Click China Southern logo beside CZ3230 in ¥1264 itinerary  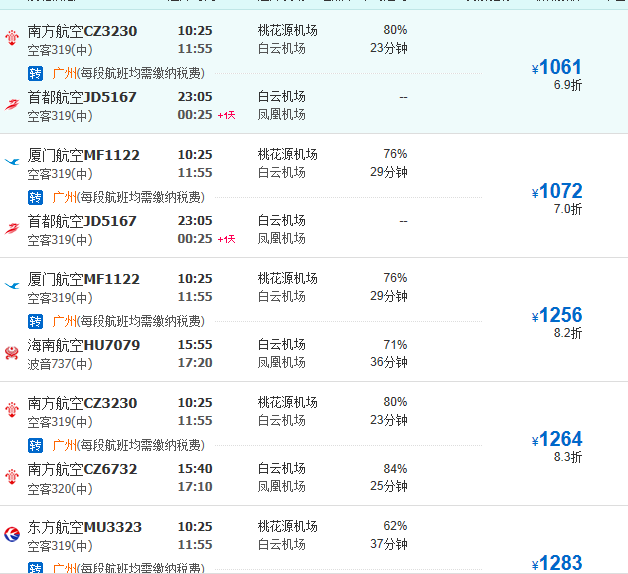[x=12, y=409]
